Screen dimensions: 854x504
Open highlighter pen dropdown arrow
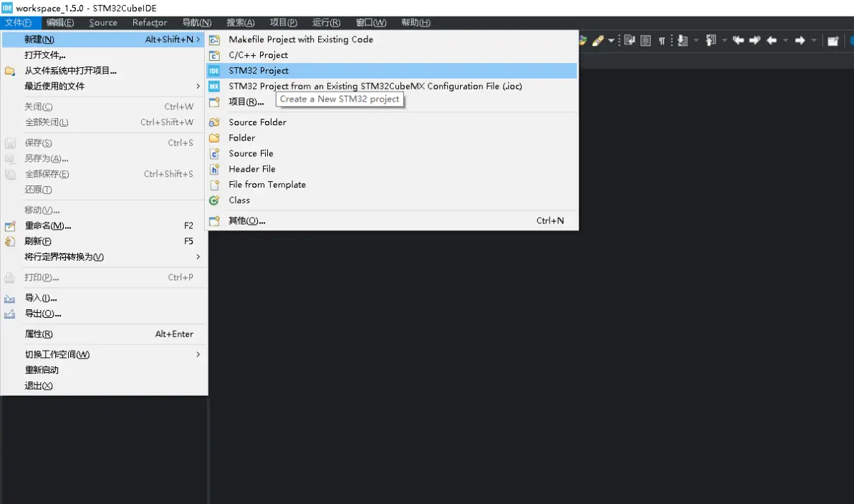tap(611, 40)
